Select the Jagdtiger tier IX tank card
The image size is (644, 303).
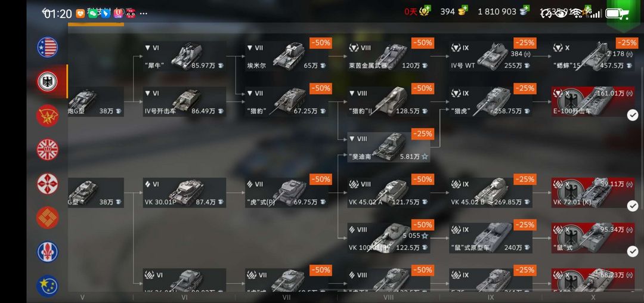click(491, 101)
